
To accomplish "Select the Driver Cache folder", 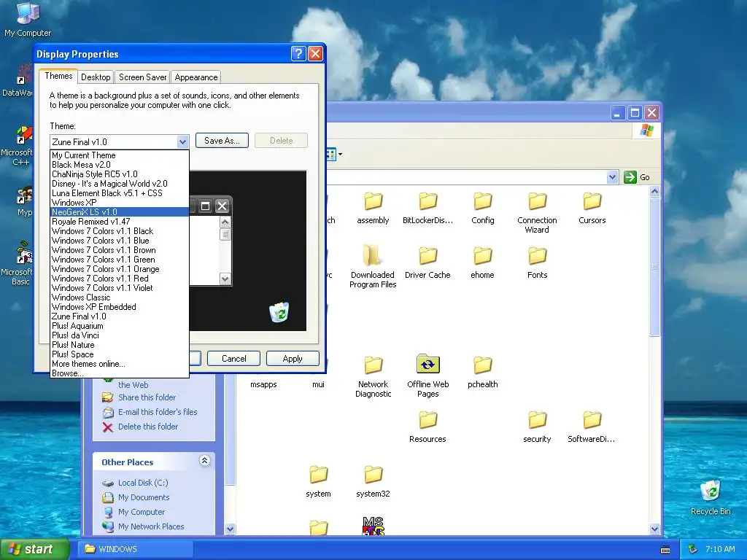I will (427, 262).
